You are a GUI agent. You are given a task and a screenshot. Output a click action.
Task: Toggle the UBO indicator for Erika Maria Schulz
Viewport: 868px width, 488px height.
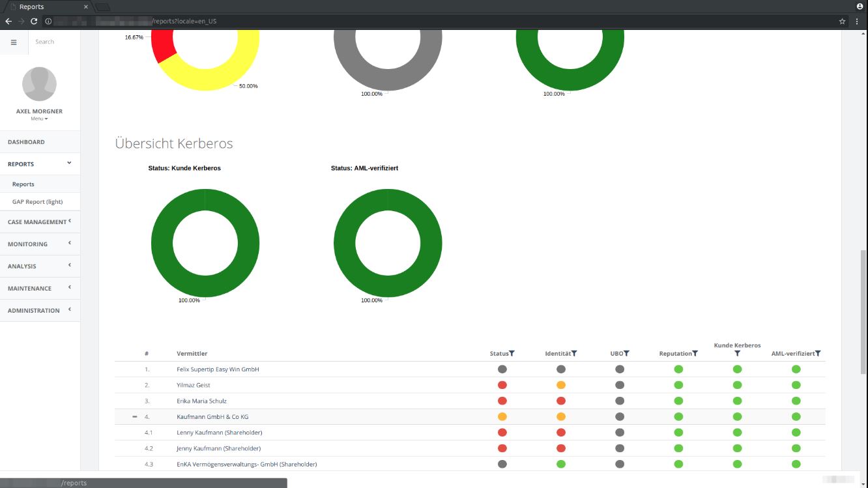[620, 400]
